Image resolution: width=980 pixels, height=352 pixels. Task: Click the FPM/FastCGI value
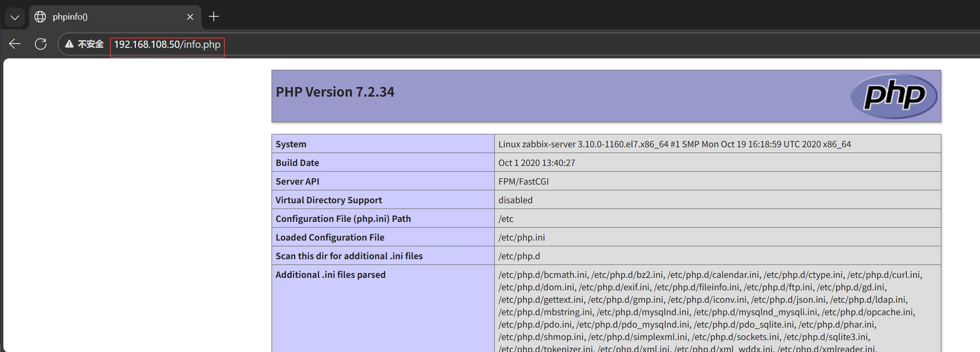523,181
